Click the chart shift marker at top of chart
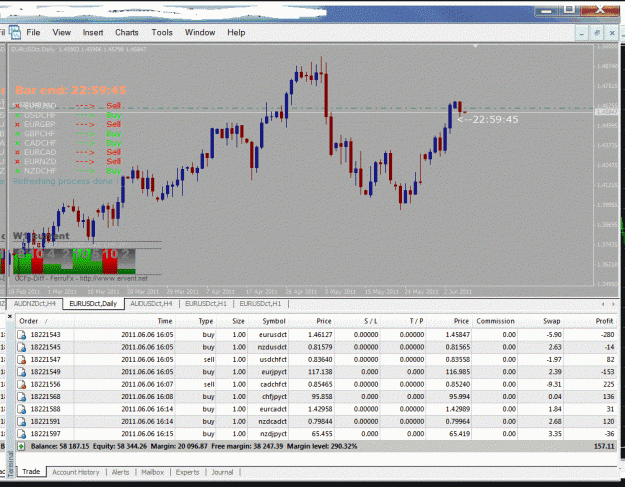The width and height of the screenshot is (625, 487). pyautogui.click(x=475, y=46)
